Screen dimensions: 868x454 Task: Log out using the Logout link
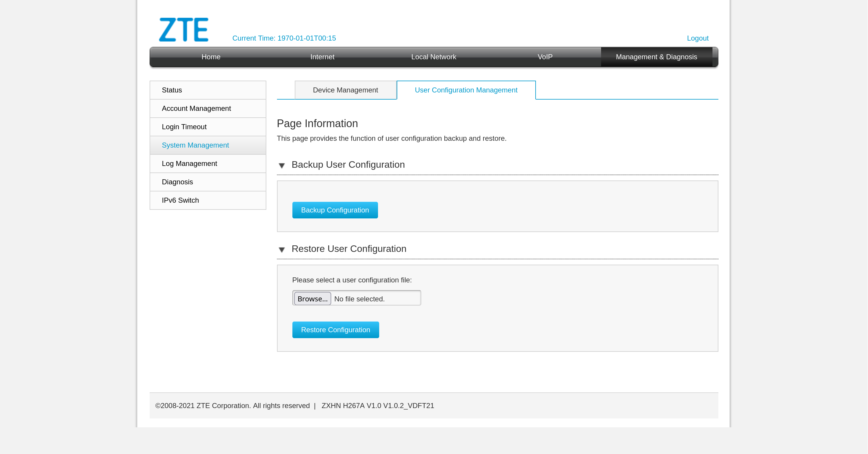click(697, 38)
